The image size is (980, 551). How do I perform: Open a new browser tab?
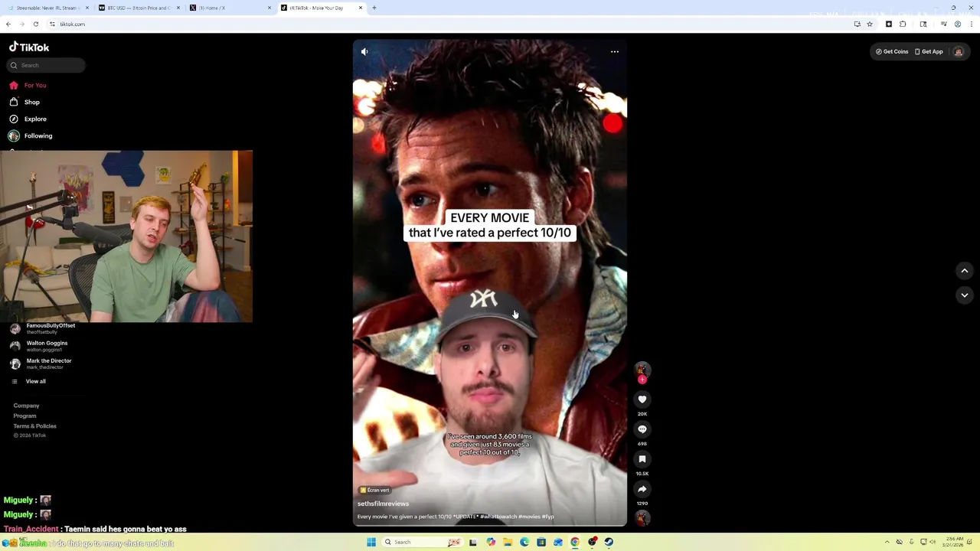[x=374, y=8]
